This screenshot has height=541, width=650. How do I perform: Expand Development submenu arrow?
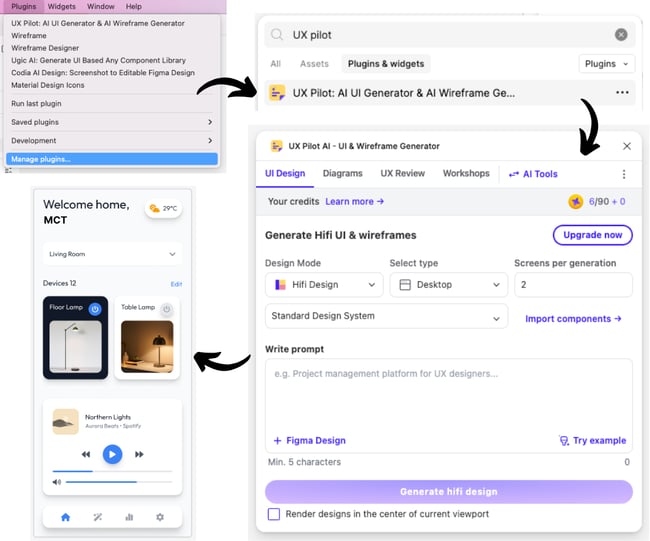(x=210, y=141)
